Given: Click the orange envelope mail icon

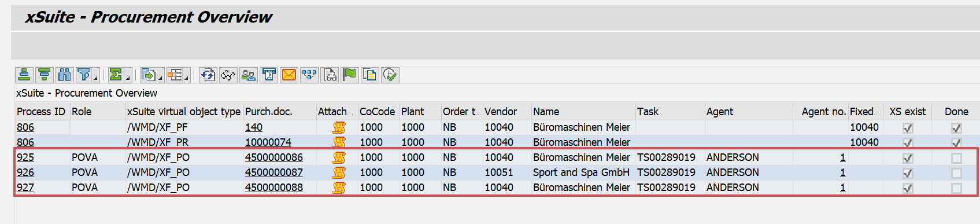Looking at the screenshot, I should [289, 75].
